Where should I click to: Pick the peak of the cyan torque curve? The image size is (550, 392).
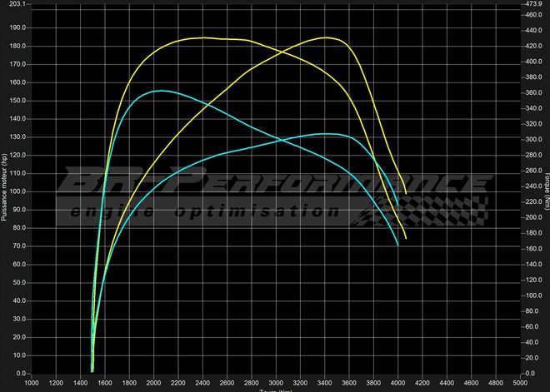tap(161, 91)
